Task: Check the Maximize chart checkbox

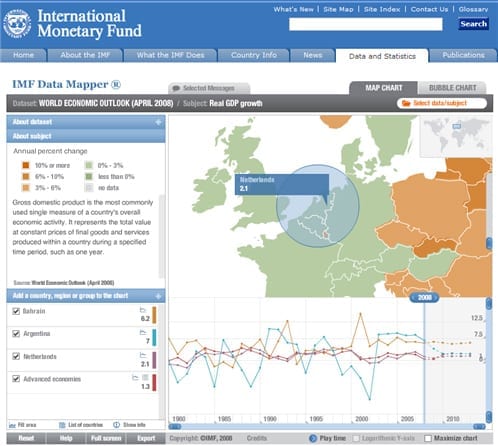Action: [428, 438]
